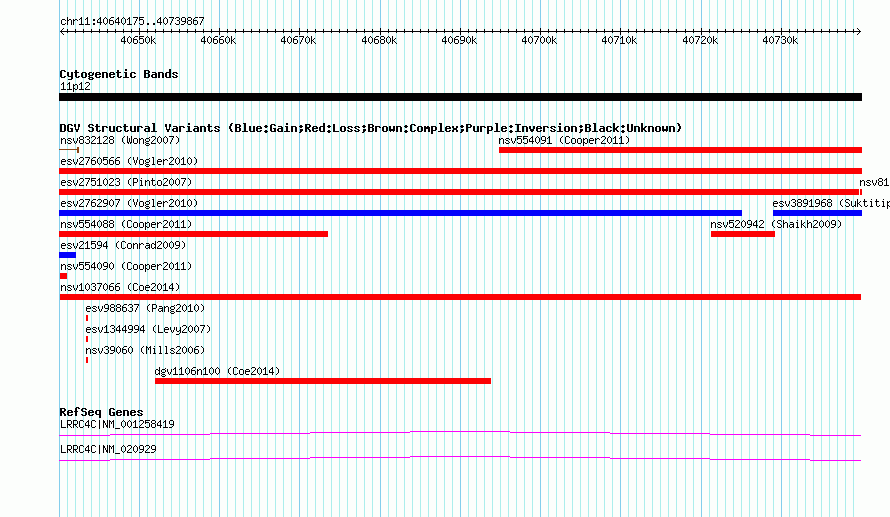Open the dgv1106n100 (Coe2014) variant label
The image size is (890, 517).
click(x=217, y=371)
